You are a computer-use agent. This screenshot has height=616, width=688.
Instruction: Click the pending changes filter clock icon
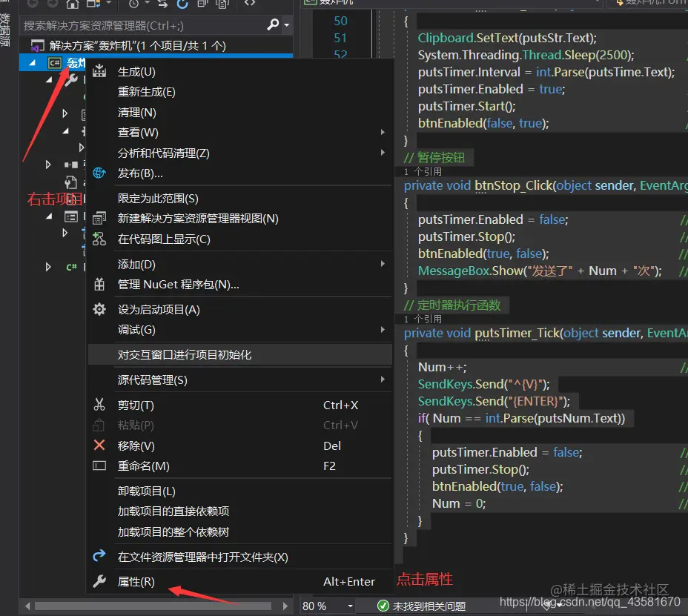pos(134,4)
